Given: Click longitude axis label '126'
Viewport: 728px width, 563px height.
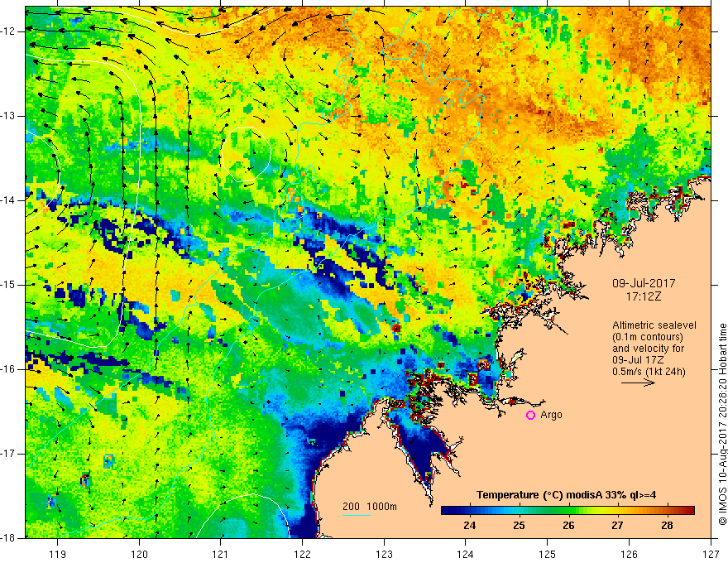Looking at the screenshot, I should point(629,554).
